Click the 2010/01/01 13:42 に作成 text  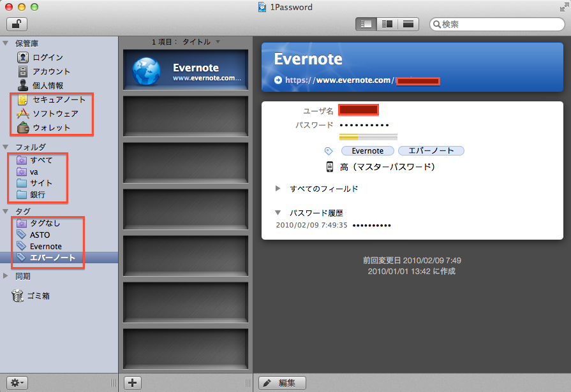[x=412, y=272]
